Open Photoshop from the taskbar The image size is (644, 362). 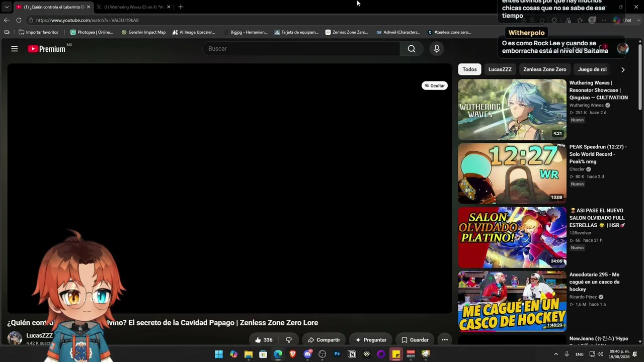tap(337, 354)
